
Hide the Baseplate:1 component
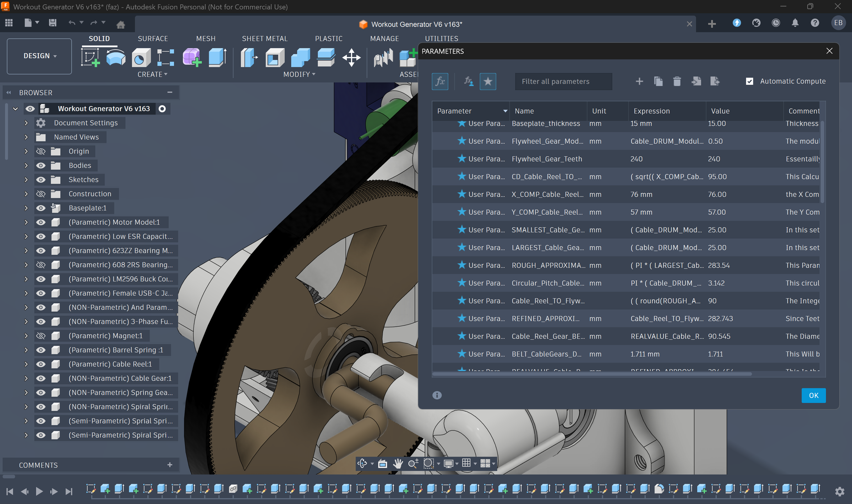pos(41,208)
